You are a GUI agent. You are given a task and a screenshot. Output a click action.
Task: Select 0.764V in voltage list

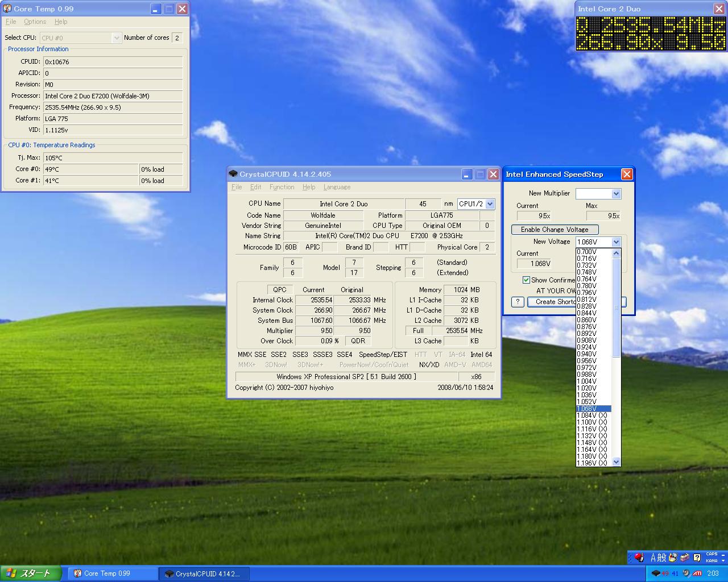tap(594, 279)
